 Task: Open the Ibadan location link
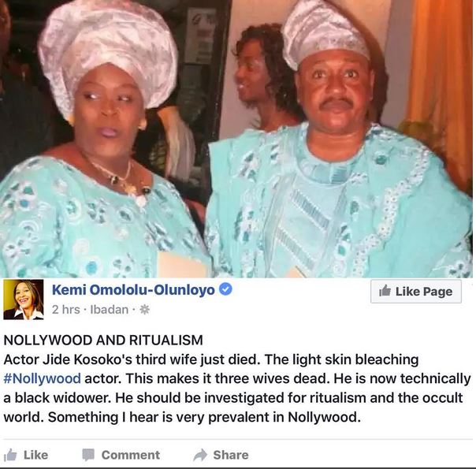pos(110,310)
